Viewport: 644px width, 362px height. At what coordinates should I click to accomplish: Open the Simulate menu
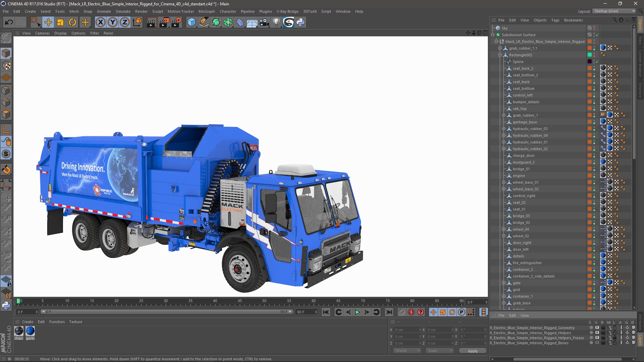(x=123, y=11)
